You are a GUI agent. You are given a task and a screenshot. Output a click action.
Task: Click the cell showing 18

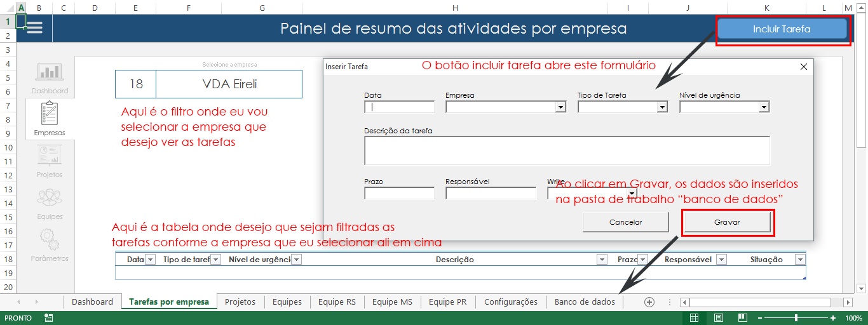coord(135,84)
